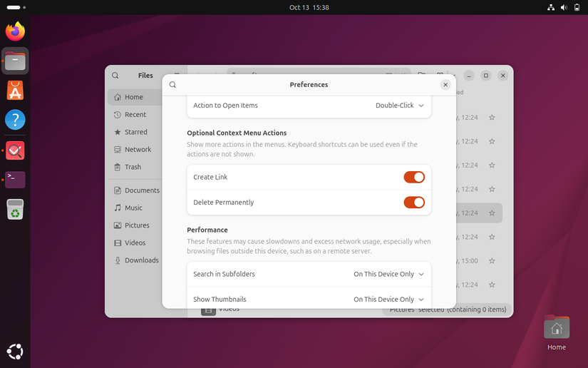Click the volume icon in top bar
This screenshot has width=588, height=368.
pos(564,8)
